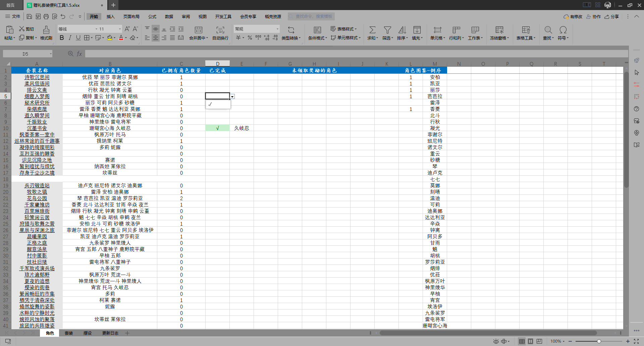Click the yellow fill color swatch button

coord(110,38)
